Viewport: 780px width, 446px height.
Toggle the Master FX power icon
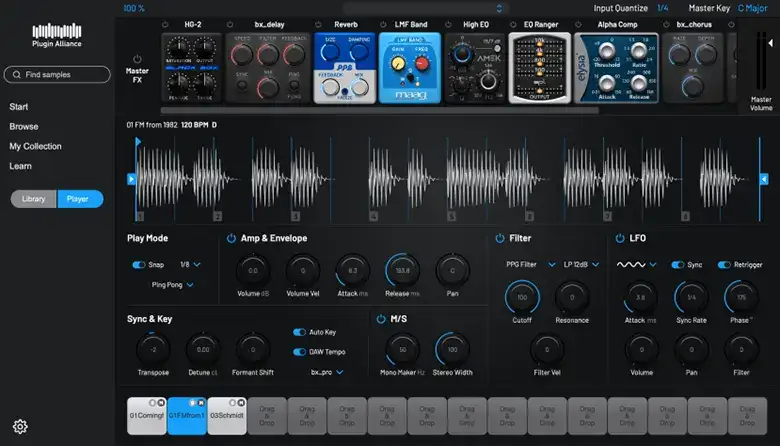pyautogui.click(x=137, y=59)
